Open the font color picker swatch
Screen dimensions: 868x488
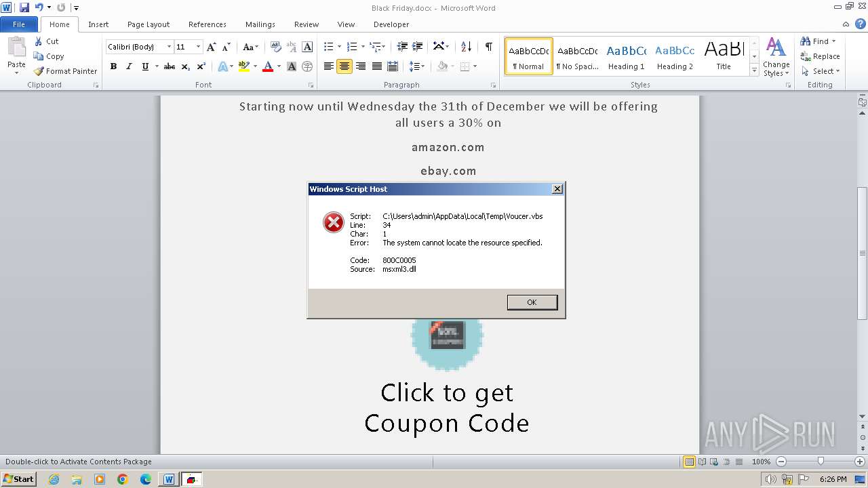coord(267,66)
